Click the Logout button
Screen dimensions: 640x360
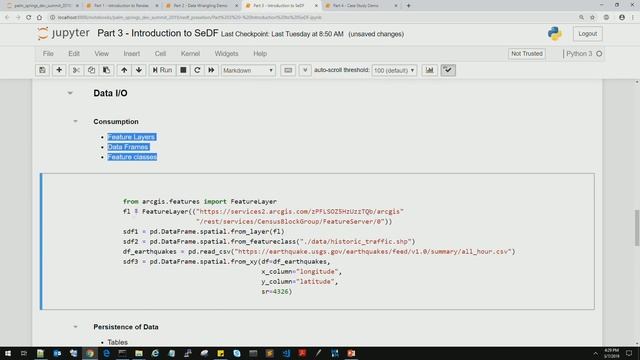587,34
